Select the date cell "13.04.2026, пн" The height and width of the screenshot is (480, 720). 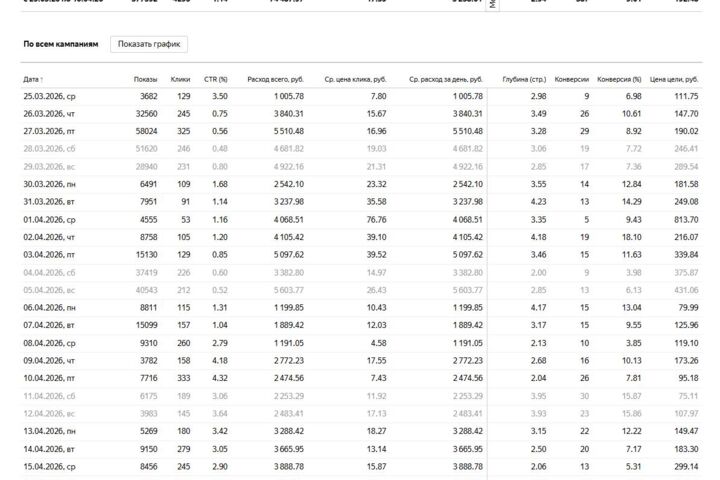pos(50,431)
